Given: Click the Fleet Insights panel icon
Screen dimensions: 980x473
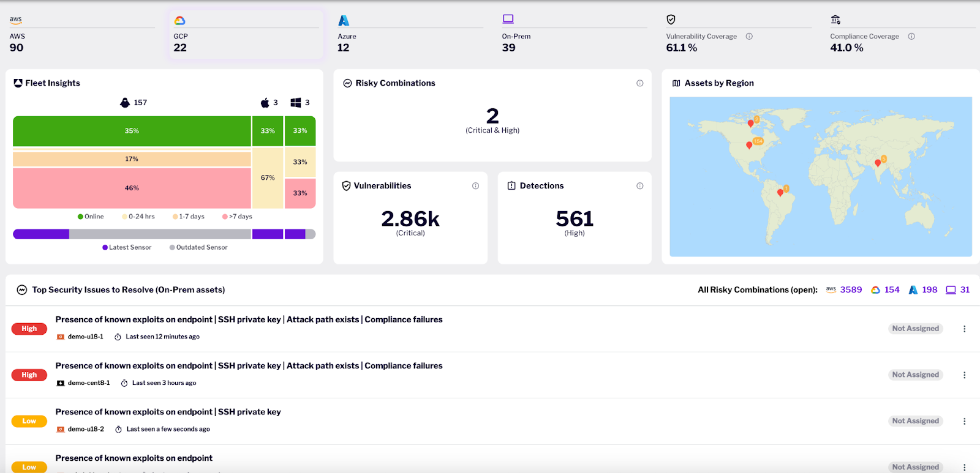Looking at the screenshot, I should [18, 83].
